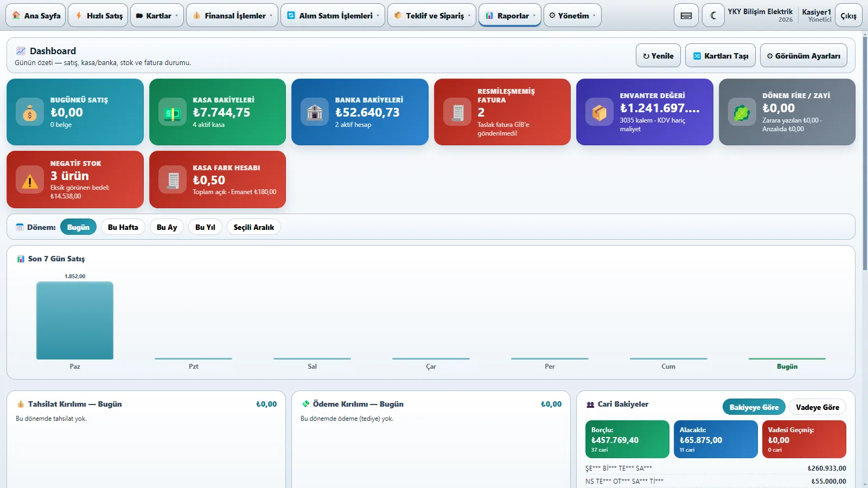Expand the Teklif ve Sipariş dropdown
Screen dimensions: 868x488
coord(432,16)
